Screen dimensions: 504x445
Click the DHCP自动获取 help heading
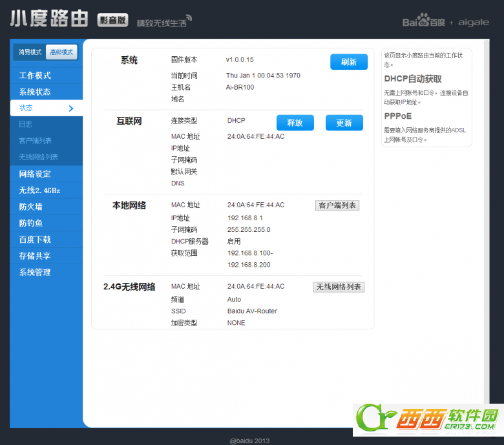(x=413, y=79)
